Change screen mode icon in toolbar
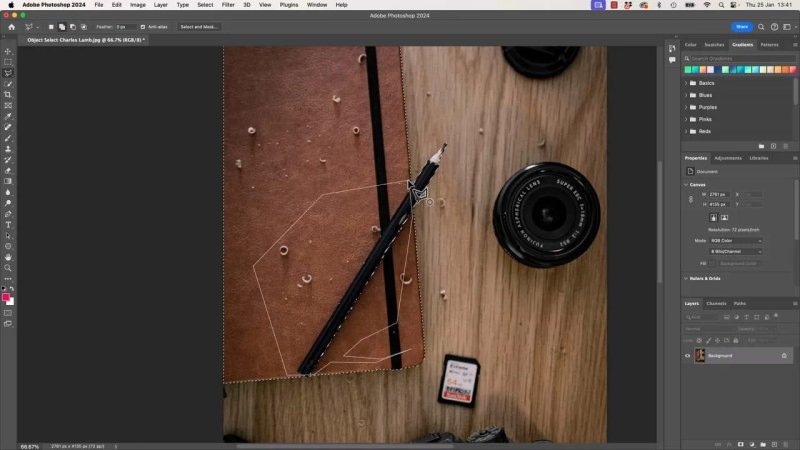800x450 pixels. 8,323
